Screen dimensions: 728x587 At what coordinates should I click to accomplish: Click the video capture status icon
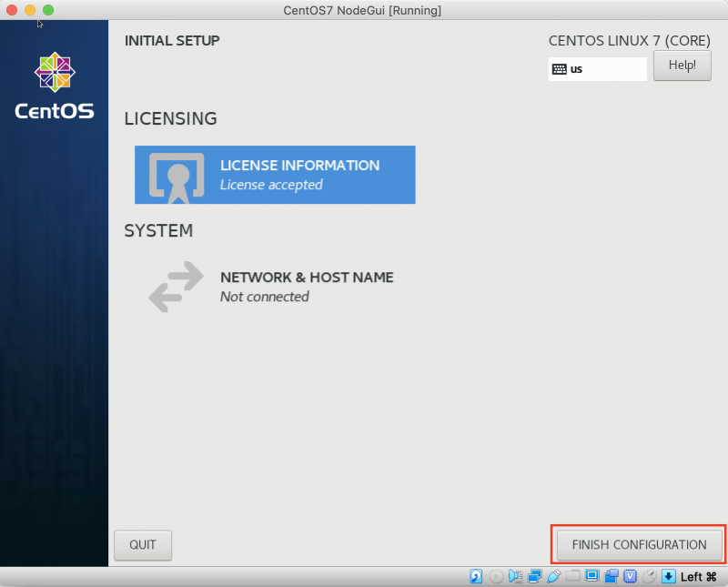[611, 576]
